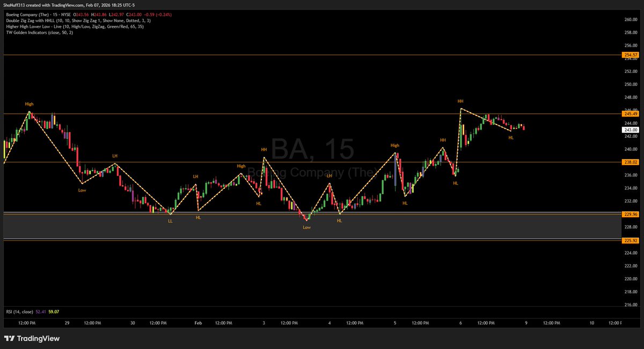Screen dimensions: 644x349
Task: Click the 218.00 price axis value
Action: [x=631, y=292]
